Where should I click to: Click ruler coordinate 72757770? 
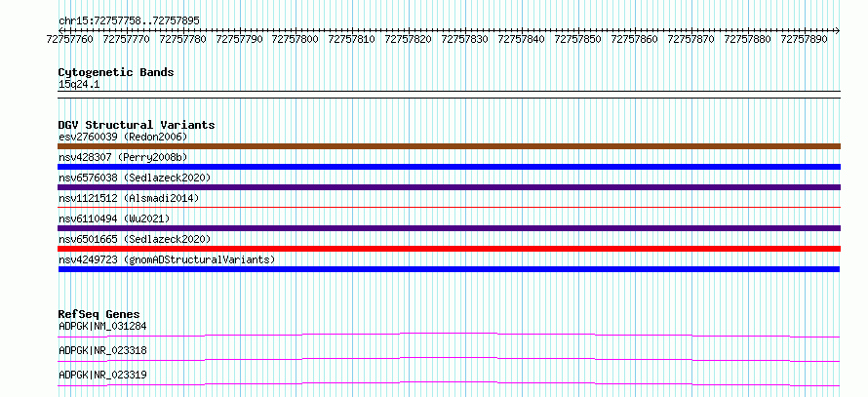[x=126, y=39]
